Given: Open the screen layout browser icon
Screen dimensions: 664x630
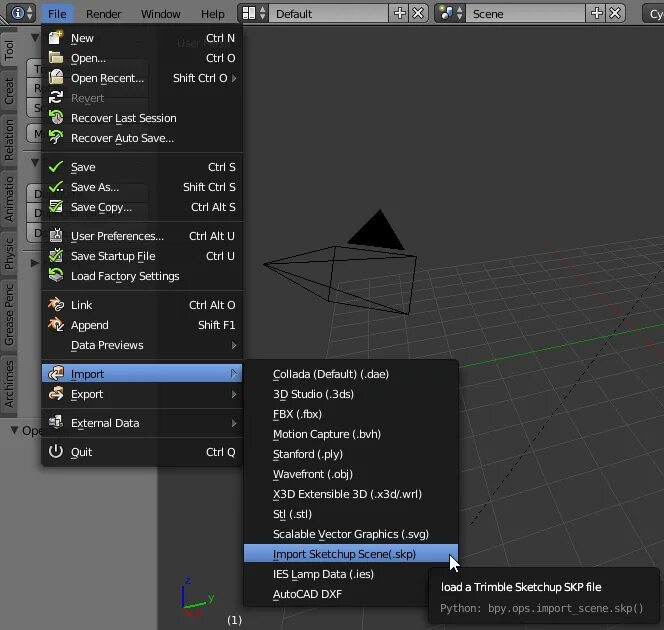Looking at the screenshot, I should pos(254,14).
